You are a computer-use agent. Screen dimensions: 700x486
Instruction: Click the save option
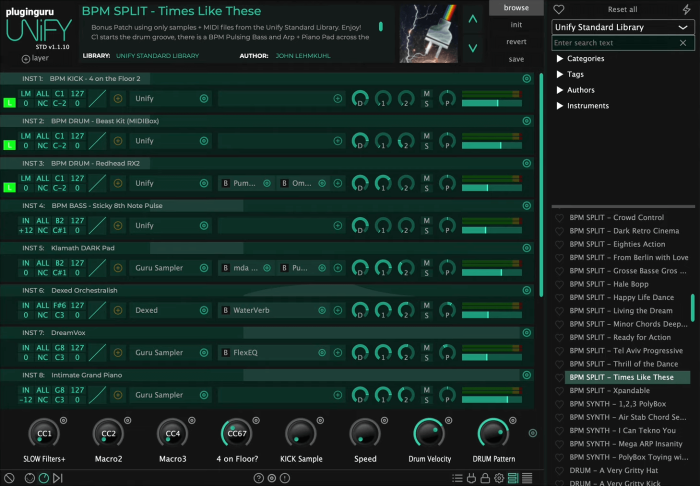pos(516,59)
